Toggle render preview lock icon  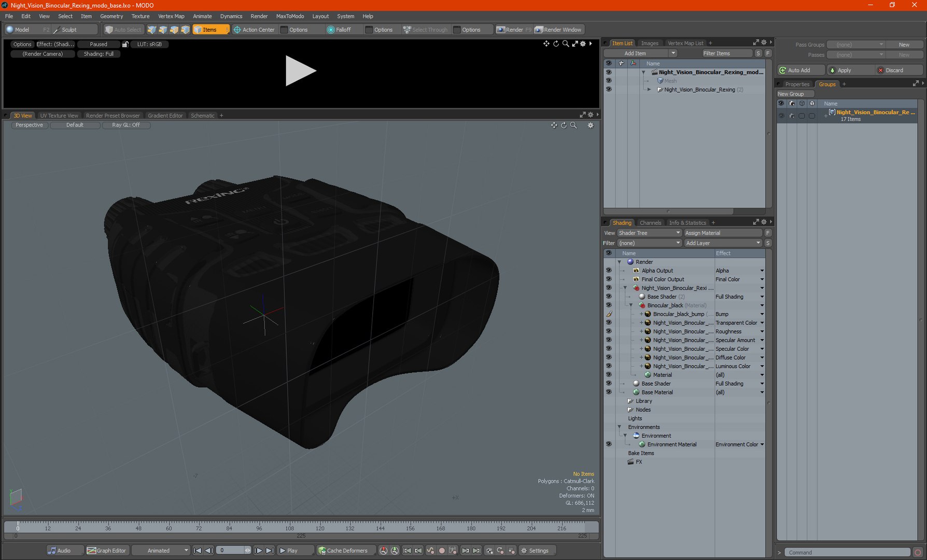[125, 44]
